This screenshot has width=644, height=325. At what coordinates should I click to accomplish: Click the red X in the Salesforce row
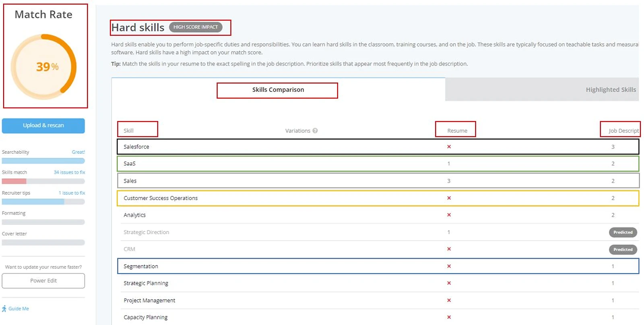click(449, 147)
